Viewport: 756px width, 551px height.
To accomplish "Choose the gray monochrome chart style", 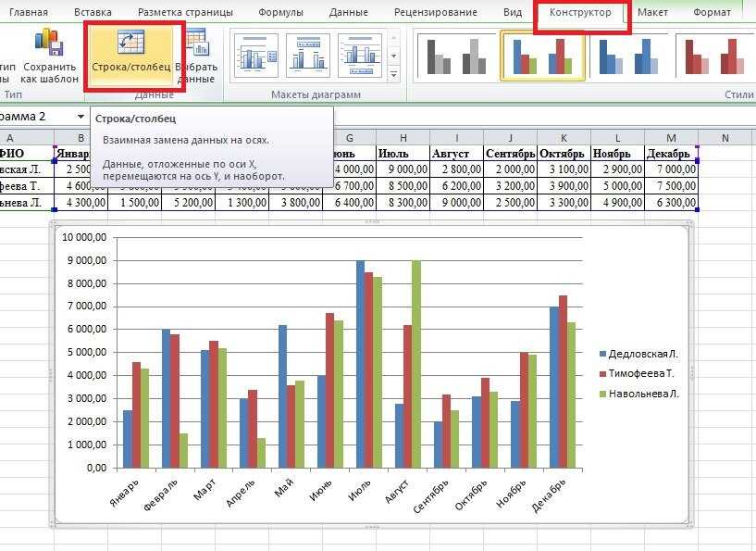I will (456, 56).
